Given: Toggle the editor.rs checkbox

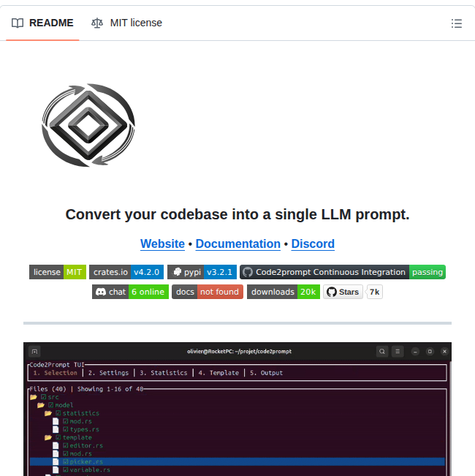Looking at the screenshot, I should [x=66, y=445].
